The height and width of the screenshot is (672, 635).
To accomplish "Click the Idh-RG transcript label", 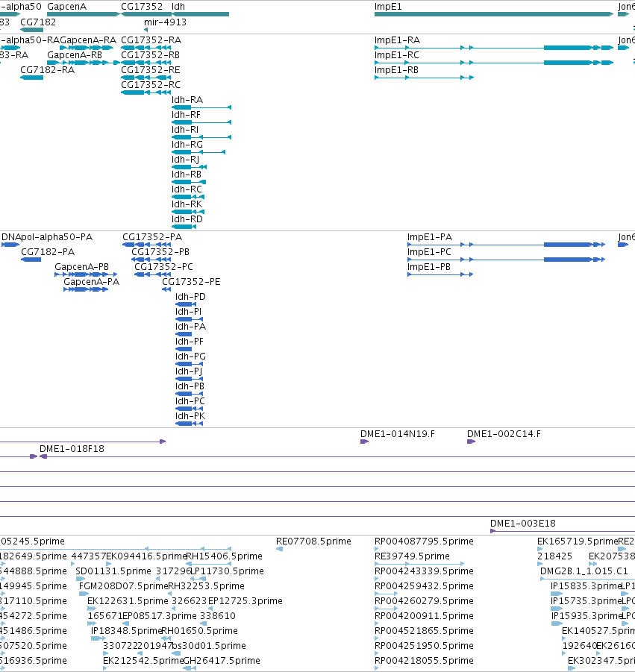I will coord(187,145).
